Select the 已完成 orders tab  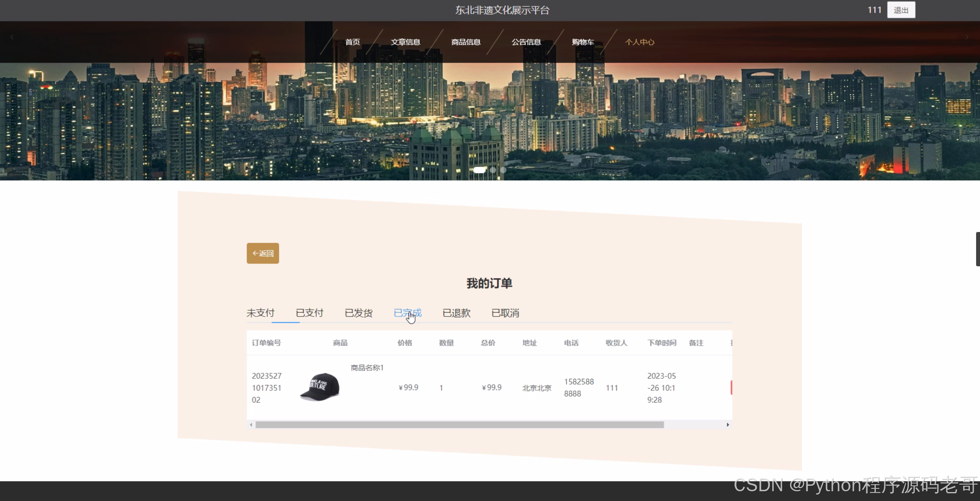click(x=407, y=313)
